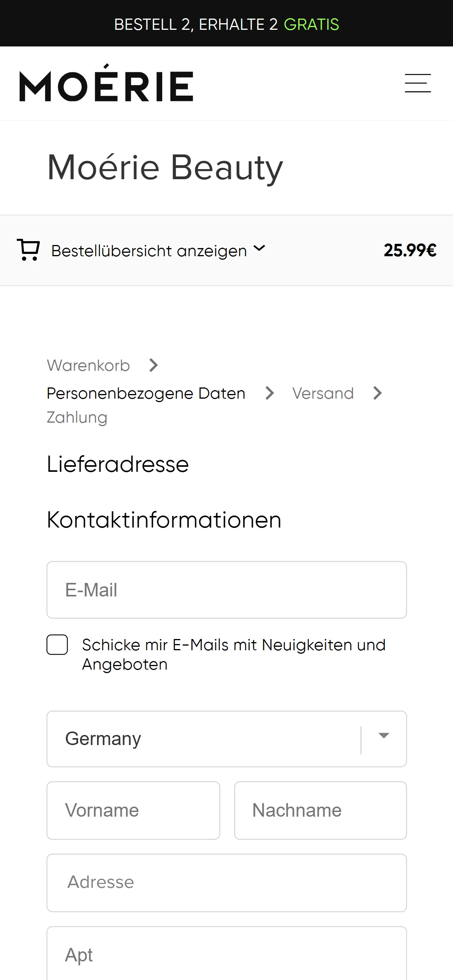Click the chevron after Versand breadcrumb

click(377, 393)
